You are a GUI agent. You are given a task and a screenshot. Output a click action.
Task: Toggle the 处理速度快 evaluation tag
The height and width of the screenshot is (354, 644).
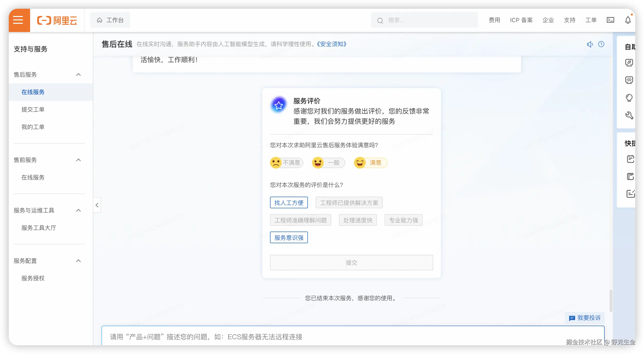pos(358,220)
